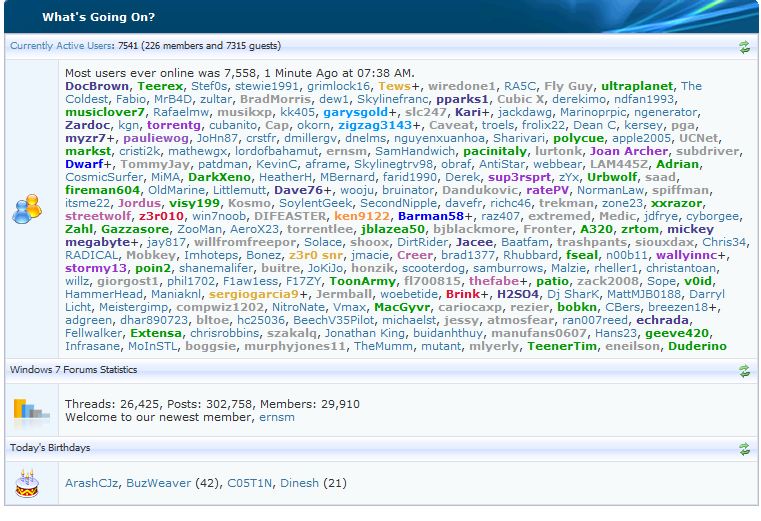Click the forum statistics bar chart icon
The image size is (761, 521).
tap(31, 409)
